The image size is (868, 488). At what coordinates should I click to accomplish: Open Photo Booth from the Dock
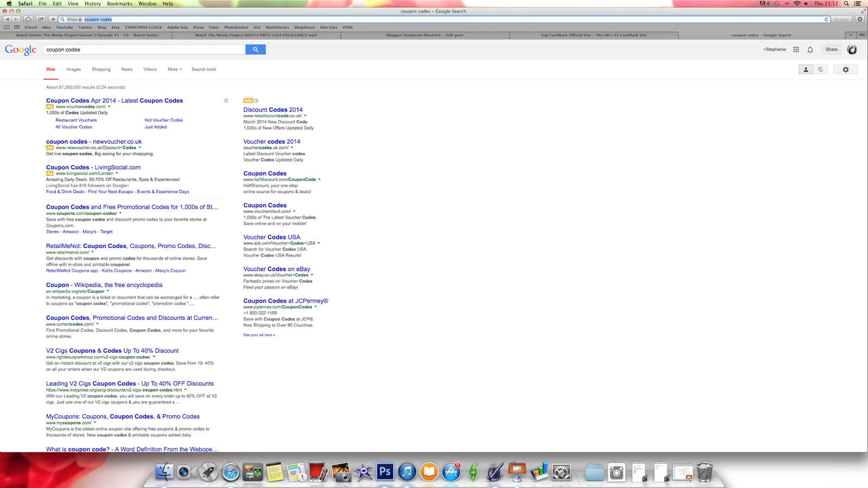coord(318,472)
